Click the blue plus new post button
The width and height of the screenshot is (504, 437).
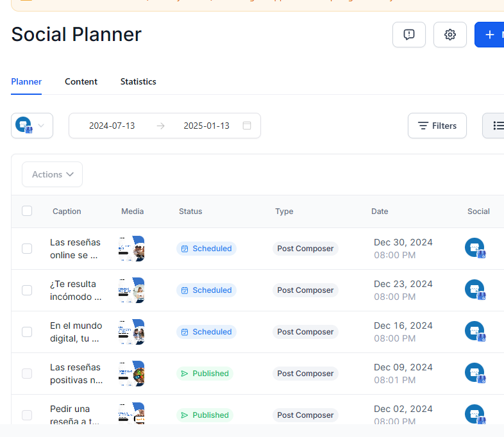pos(489,35)
